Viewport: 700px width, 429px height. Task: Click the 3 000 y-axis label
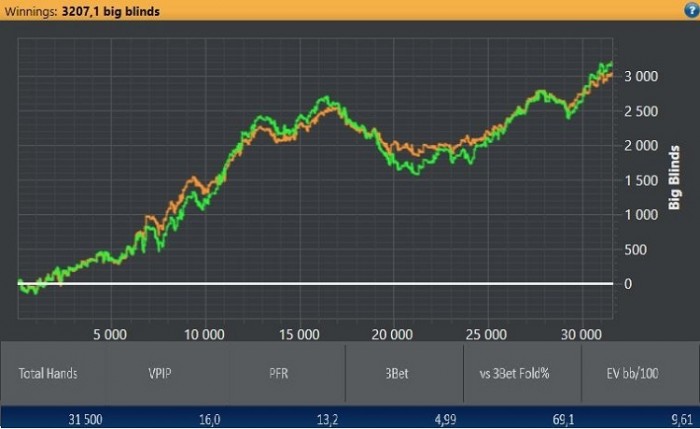(641, 76)
